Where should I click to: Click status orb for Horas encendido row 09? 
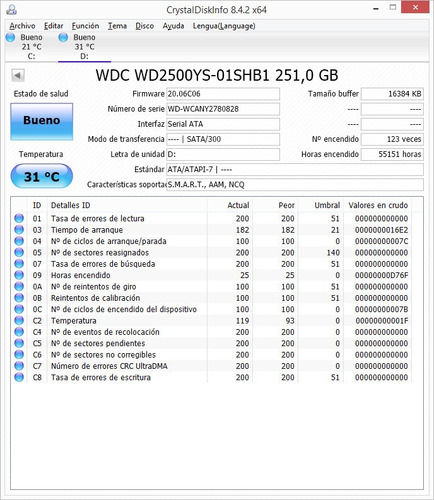click(x=19, y=275)
